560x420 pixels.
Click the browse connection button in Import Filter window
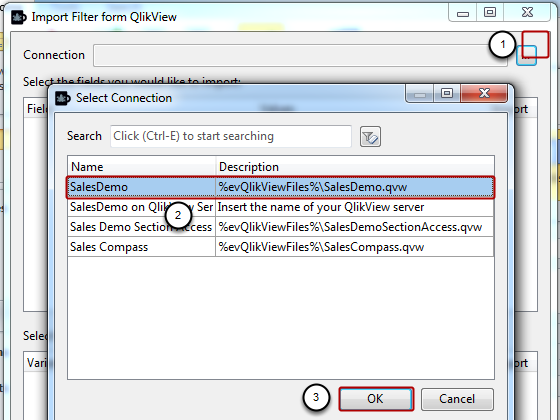pos(526,56)
